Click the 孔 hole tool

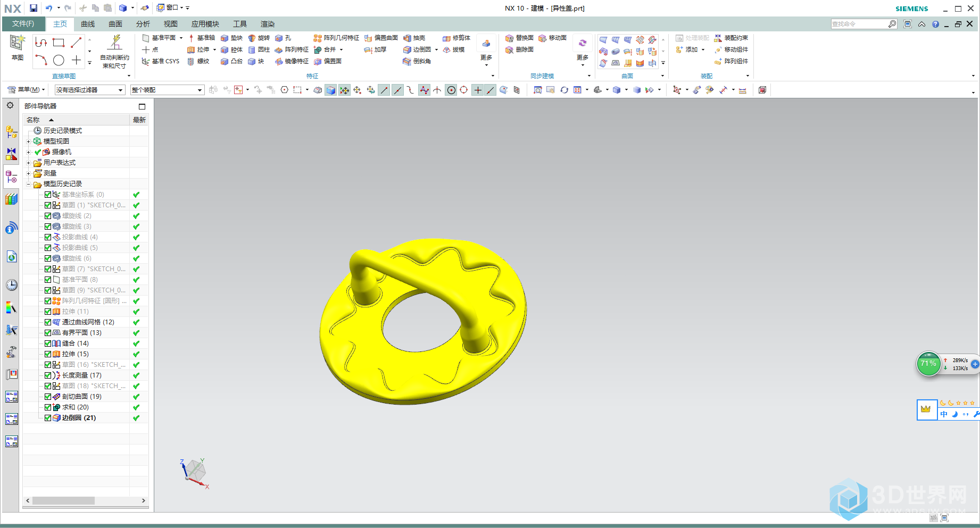[x=283, y=38]
